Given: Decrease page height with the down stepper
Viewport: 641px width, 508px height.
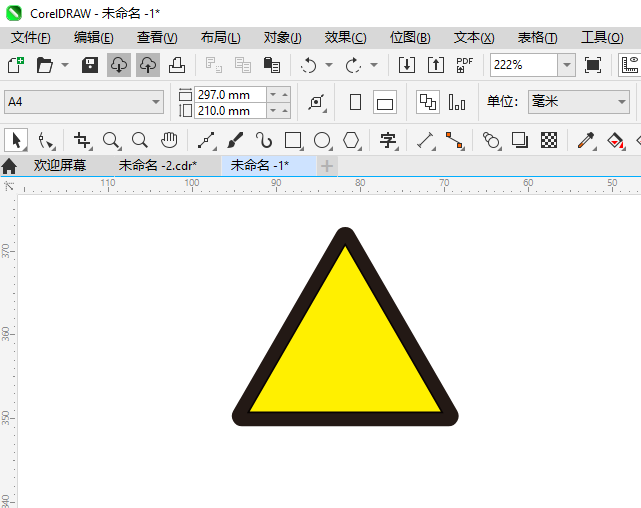Looking at the screenshot, I should point(273,111).
